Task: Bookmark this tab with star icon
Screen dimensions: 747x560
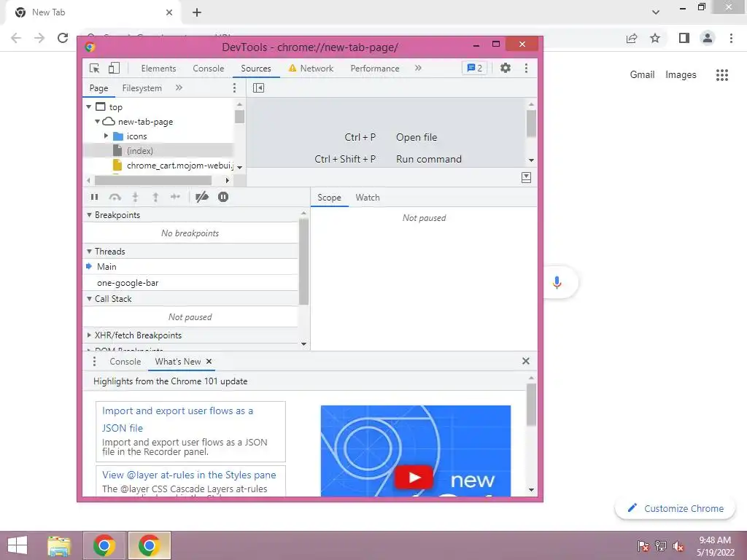Action: [x=655, y=38]
